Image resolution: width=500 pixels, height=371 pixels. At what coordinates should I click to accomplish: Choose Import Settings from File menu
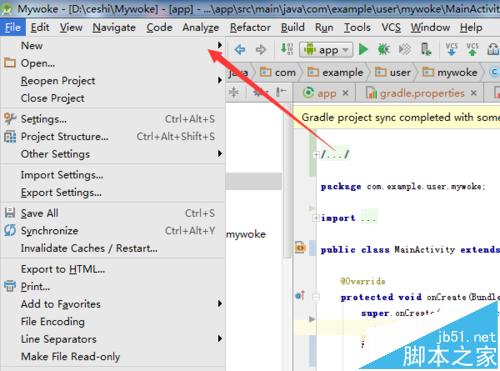tap(113, 175)
